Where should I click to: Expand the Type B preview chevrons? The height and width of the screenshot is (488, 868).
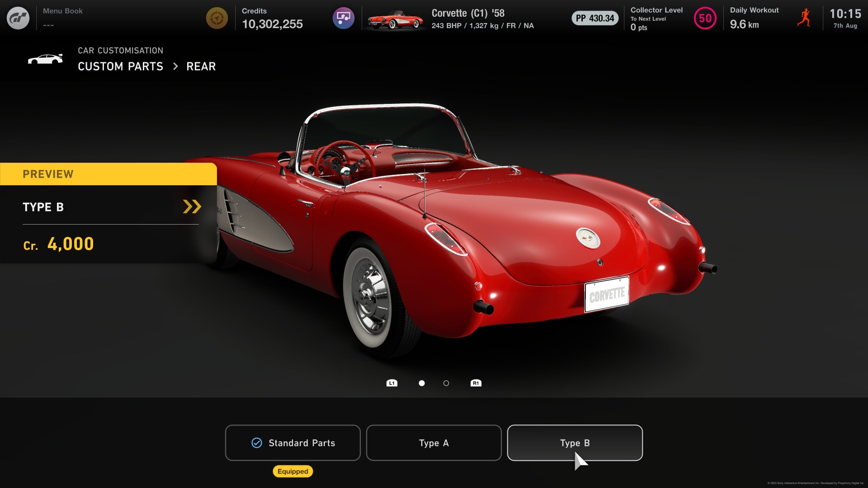(x=192, y=206)
